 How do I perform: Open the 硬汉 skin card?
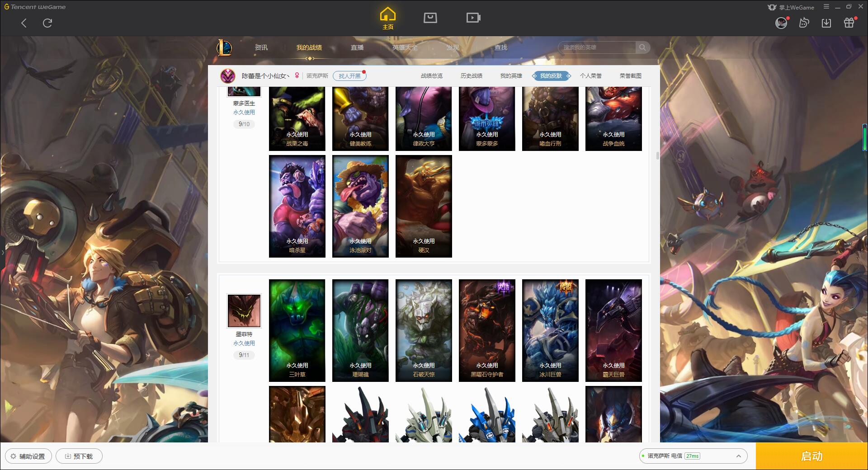click(x=424, y=207)
